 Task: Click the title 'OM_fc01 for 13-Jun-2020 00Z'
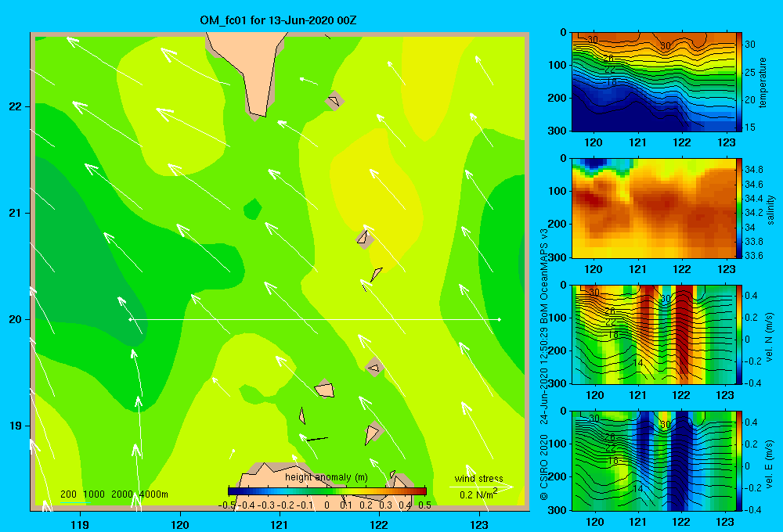pyautogui.click(x=278, y=20)
